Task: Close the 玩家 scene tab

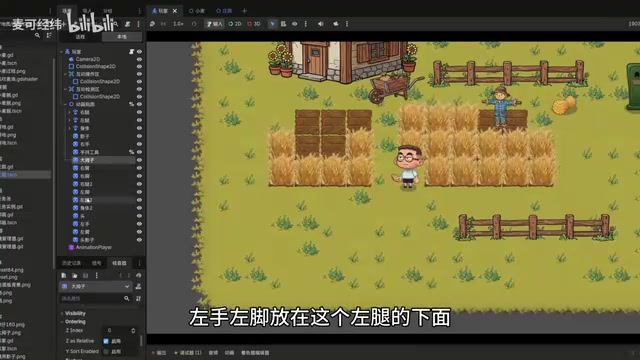Action: pyautogui.click(x=175, y=11)
